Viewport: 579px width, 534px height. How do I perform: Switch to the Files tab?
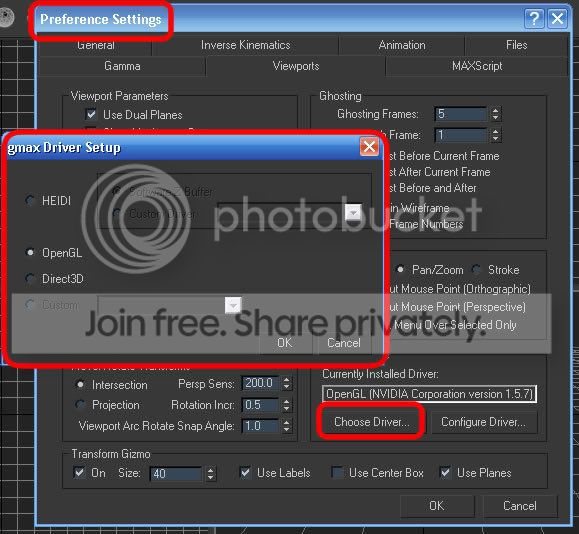(x=516, y=45)
